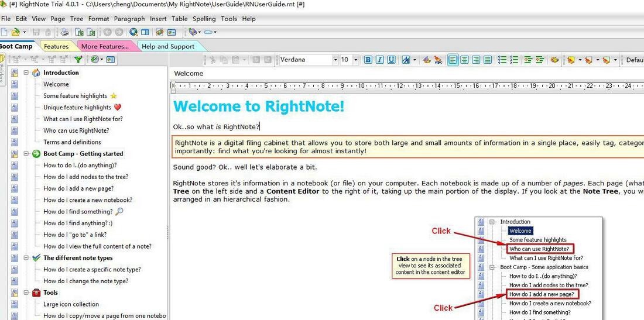Click the decrease indent icon

pyautogui.click(x=528, y=60)
